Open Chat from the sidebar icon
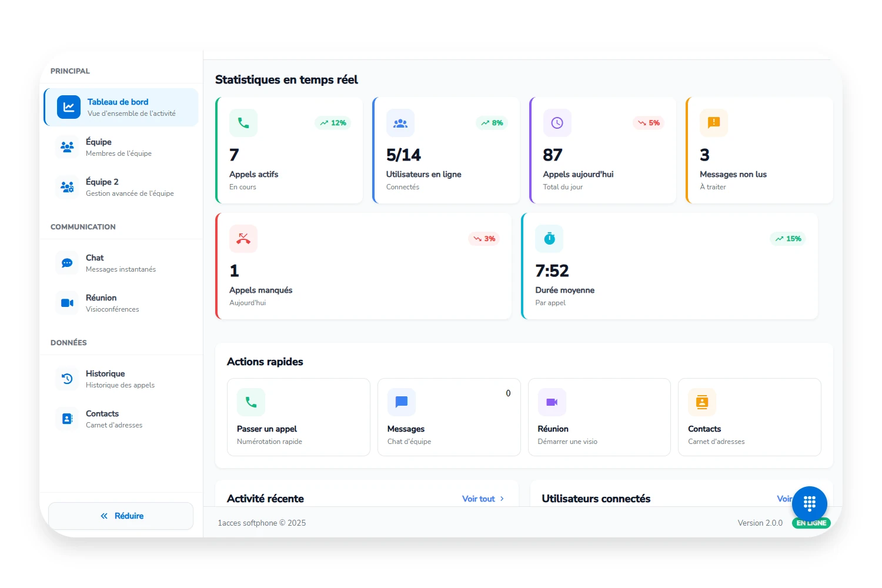882x588 pixels. click(66, 262)
